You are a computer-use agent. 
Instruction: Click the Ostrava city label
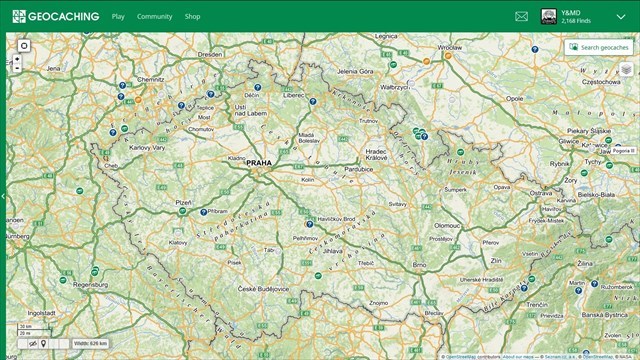point(541,193)
